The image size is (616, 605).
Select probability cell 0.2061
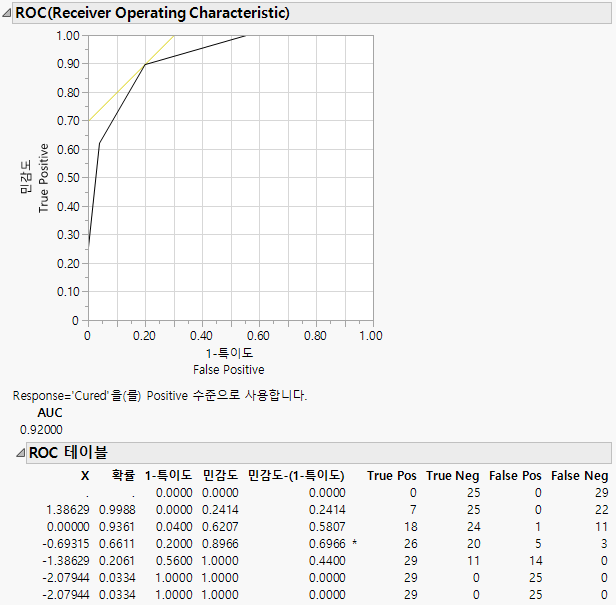tap(117, 561)
